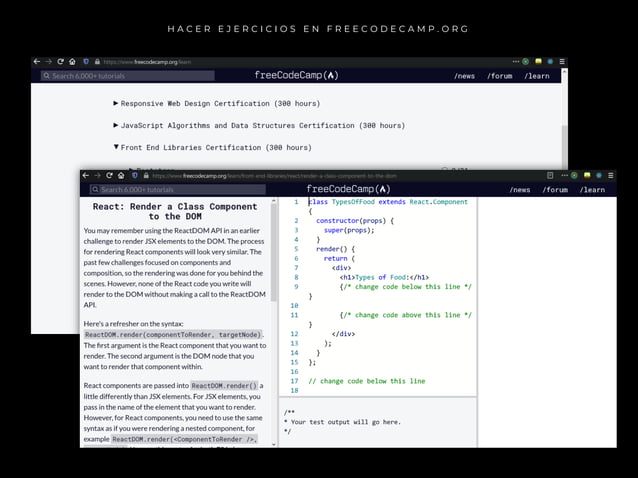
Task: Click the address bar URL in front window
Action: (x=275, y=176)
